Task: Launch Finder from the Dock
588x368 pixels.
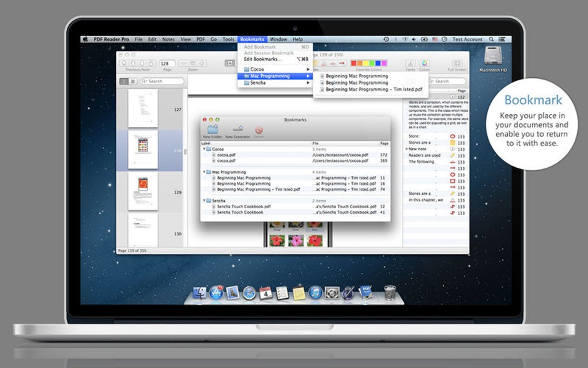Action: 199,293
